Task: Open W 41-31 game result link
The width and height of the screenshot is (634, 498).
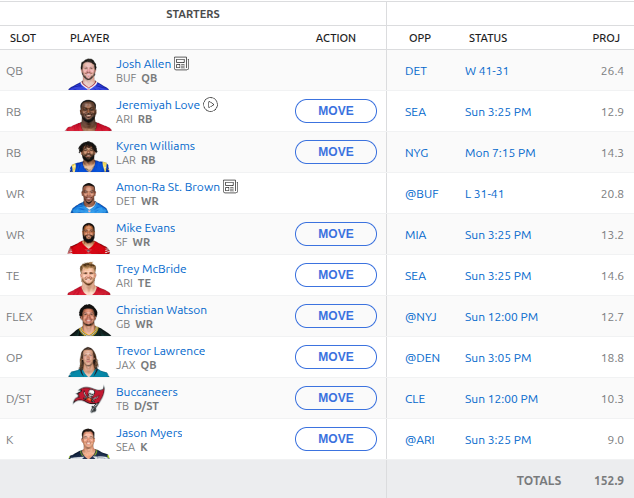Action: tap(486, 71)
